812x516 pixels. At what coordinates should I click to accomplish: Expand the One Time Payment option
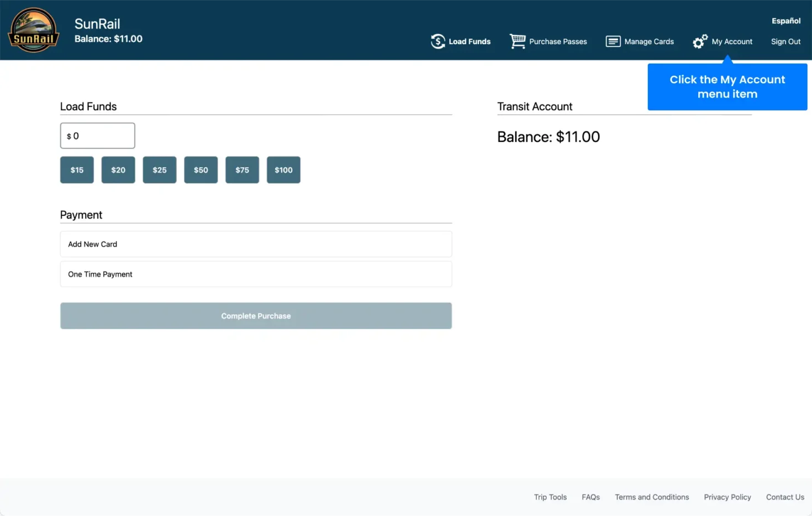(x=256, y=274)
